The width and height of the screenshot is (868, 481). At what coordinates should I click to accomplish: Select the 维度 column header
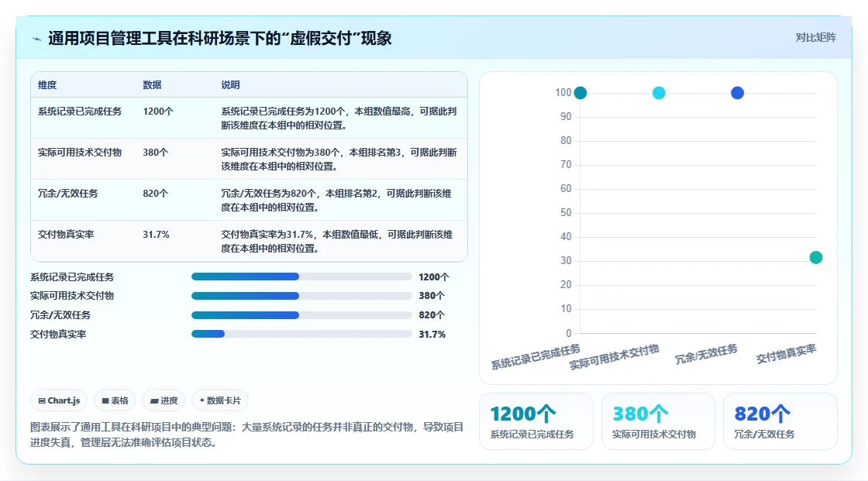pos(47,84)
